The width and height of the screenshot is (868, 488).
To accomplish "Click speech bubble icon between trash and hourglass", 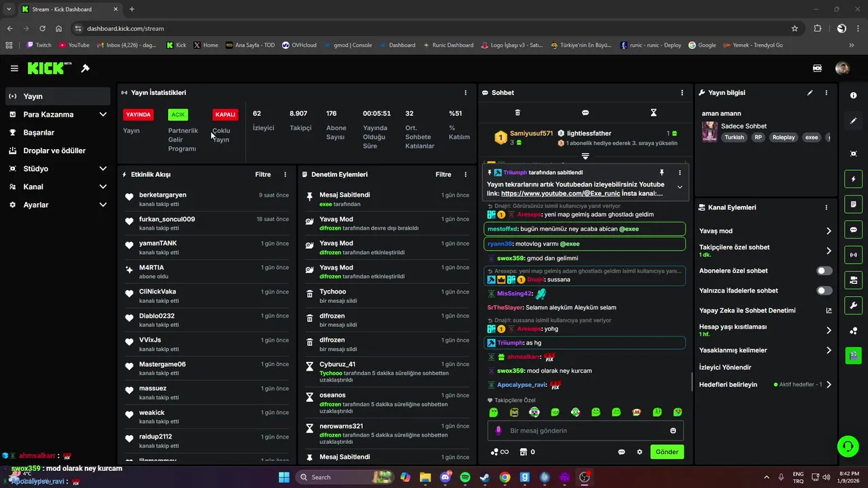I will 585,113.
